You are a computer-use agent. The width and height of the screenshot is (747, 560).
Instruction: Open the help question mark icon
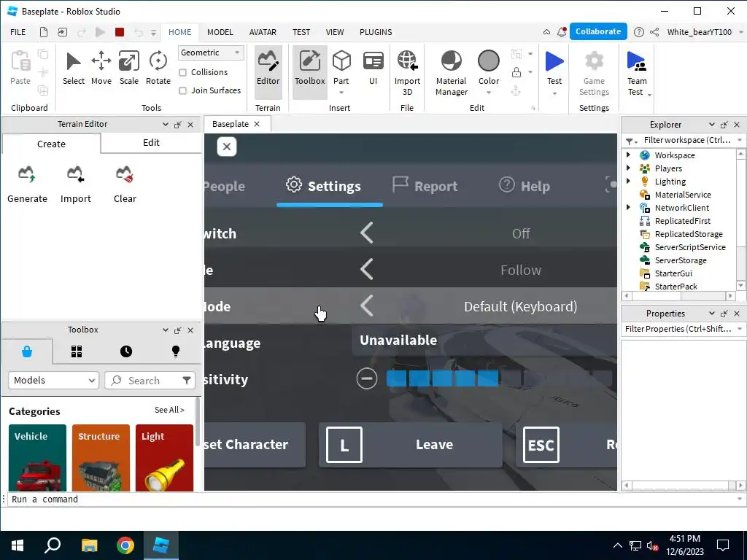(x=639, y=32)
